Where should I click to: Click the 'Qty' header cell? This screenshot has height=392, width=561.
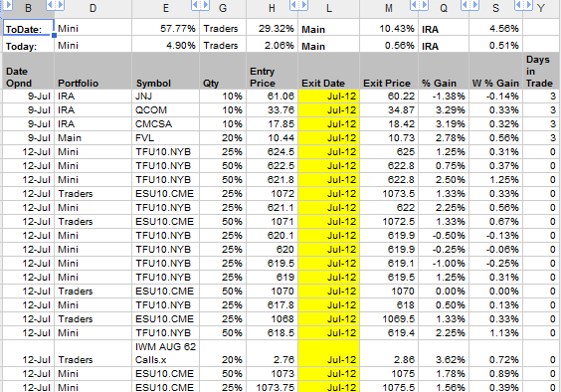tap(223, 71)
